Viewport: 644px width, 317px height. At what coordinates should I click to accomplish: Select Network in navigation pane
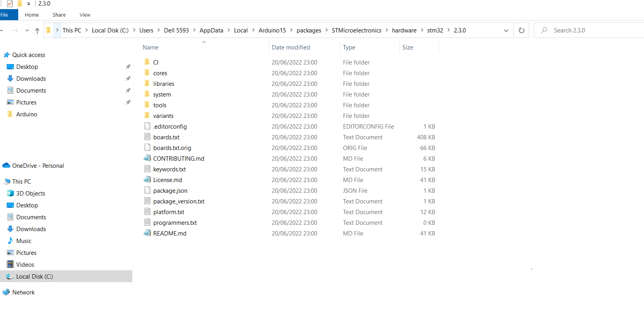tap(23, 292)
